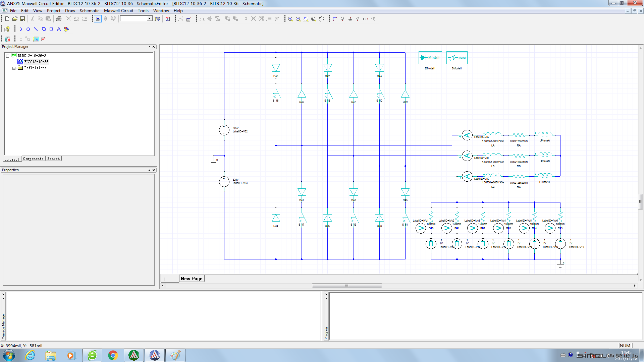Click the hierarchy pencil icon beside combo box

click(x=157, y=19)
